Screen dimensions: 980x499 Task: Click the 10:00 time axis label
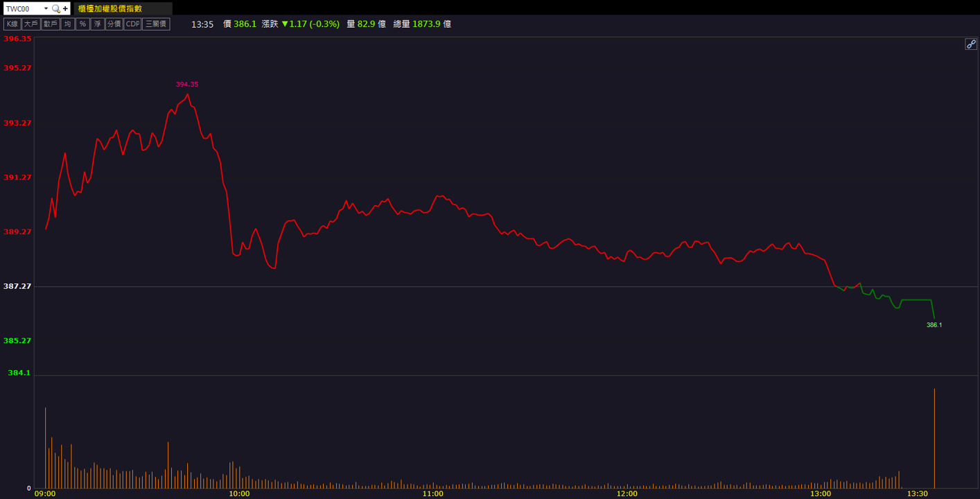coord(239,493)
